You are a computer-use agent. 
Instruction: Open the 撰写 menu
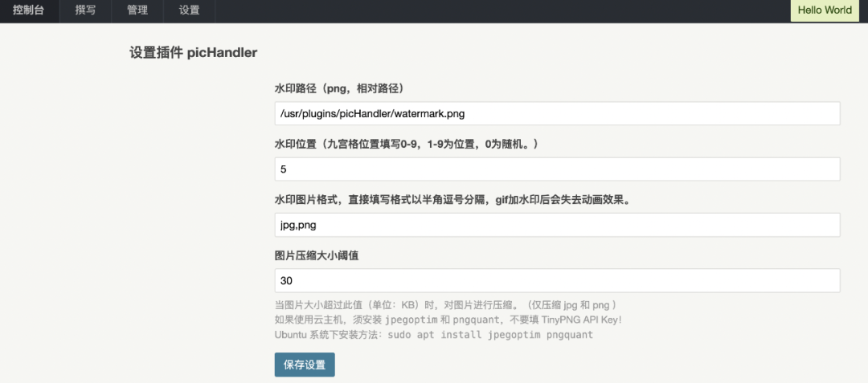(85, 10)
